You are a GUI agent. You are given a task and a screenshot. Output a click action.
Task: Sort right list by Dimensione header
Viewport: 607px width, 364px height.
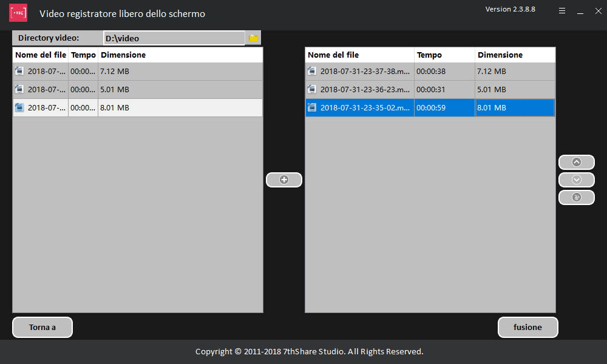tap(515, 55)
